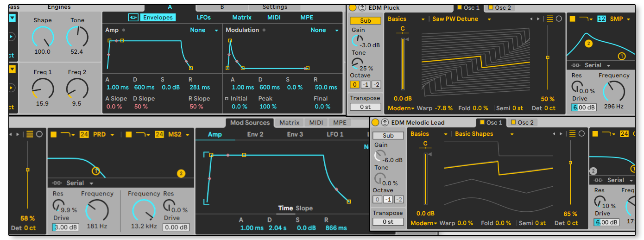Image resolution: width=644 pixels, height=240 pixels.
Task: Click the save icon next to EDM Pluck
Action: (361, 8)
